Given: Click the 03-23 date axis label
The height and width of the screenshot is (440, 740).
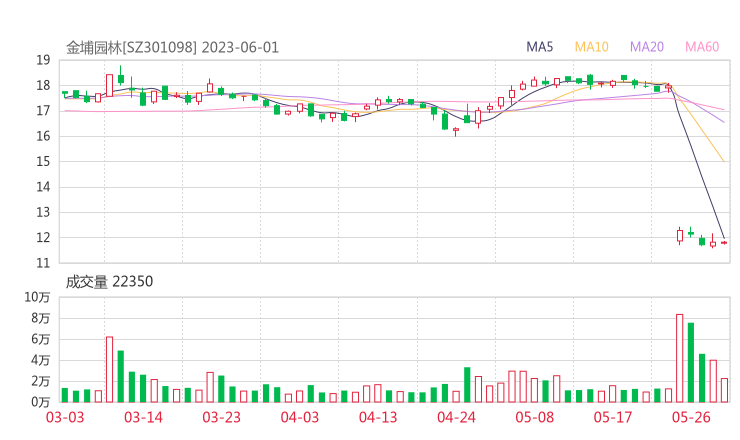Looking at the screenshot, I should point(221,417).
